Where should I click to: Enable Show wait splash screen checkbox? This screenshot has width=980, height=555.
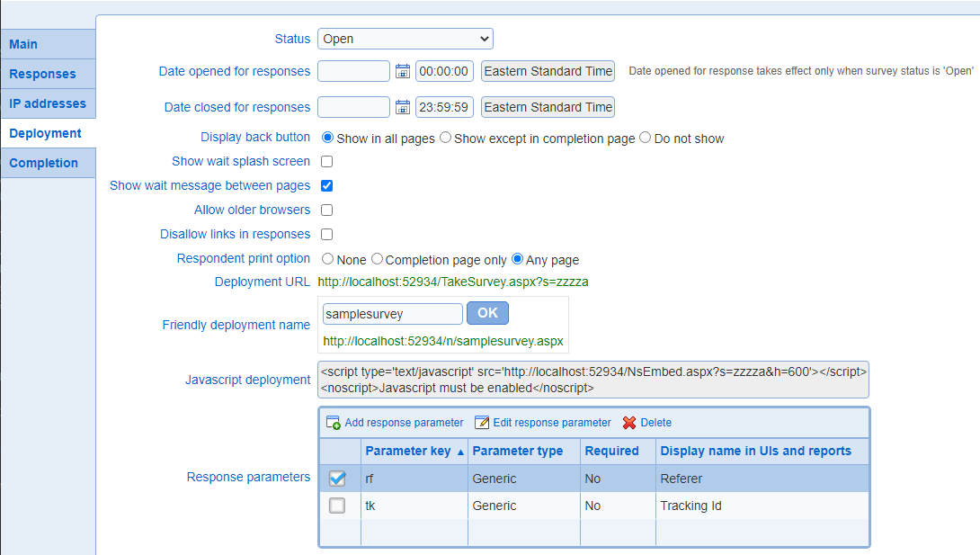tap(327, 161)
